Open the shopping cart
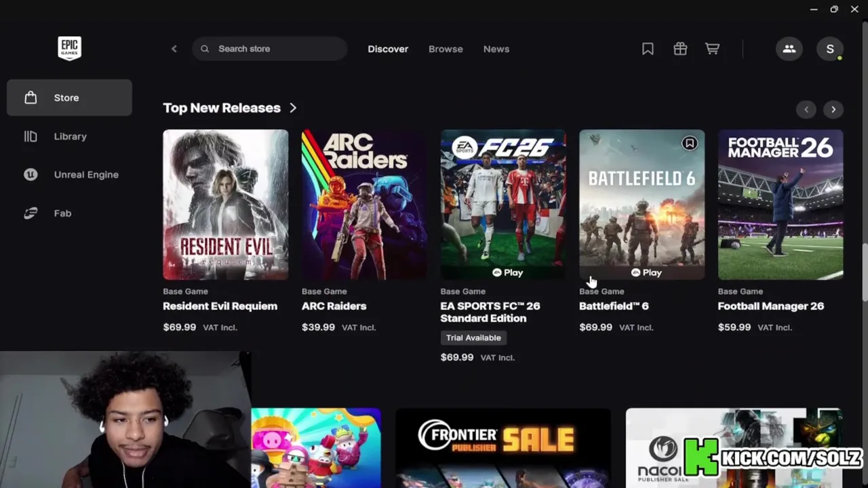Image resolution: width=868 pixels, height=488 pixels. [712, 49]
